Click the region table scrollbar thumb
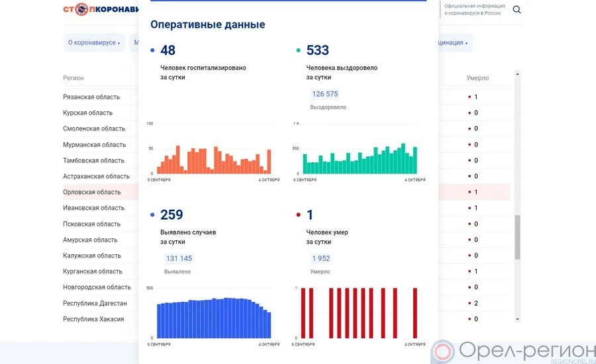The height and width of the screenshot is (364, 596). [x=518, y=236]
